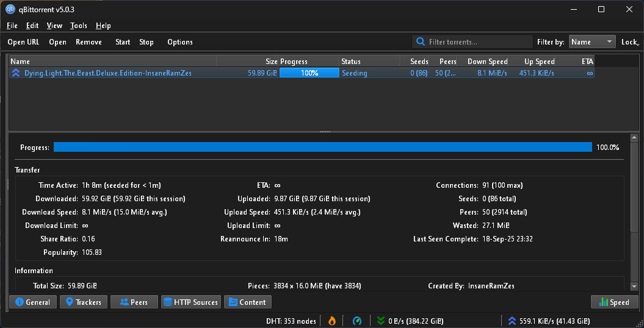Click green download arrows icon in status bar
Viewport: 644px width, 328px height.
[381, 321]
